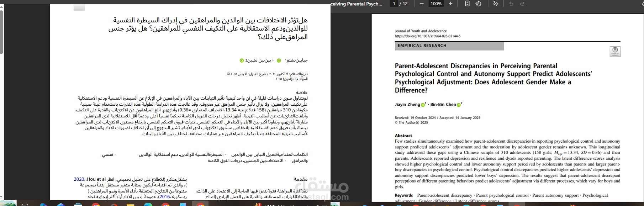Click the 'Abstract' heading in the PDF
The height and width of the screenshot is (206, 644).
pos(403,136)
